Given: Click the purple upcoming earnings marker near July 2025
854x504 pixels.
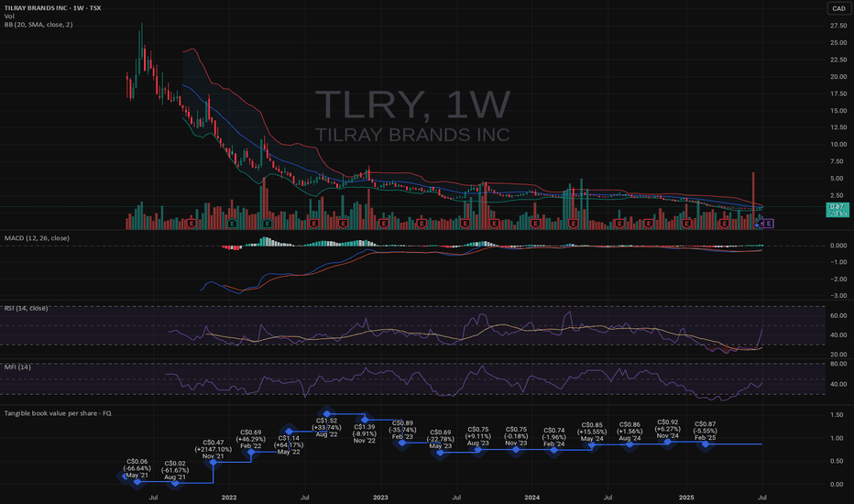Looking at the screenshot, I should [x=769, y=224].
